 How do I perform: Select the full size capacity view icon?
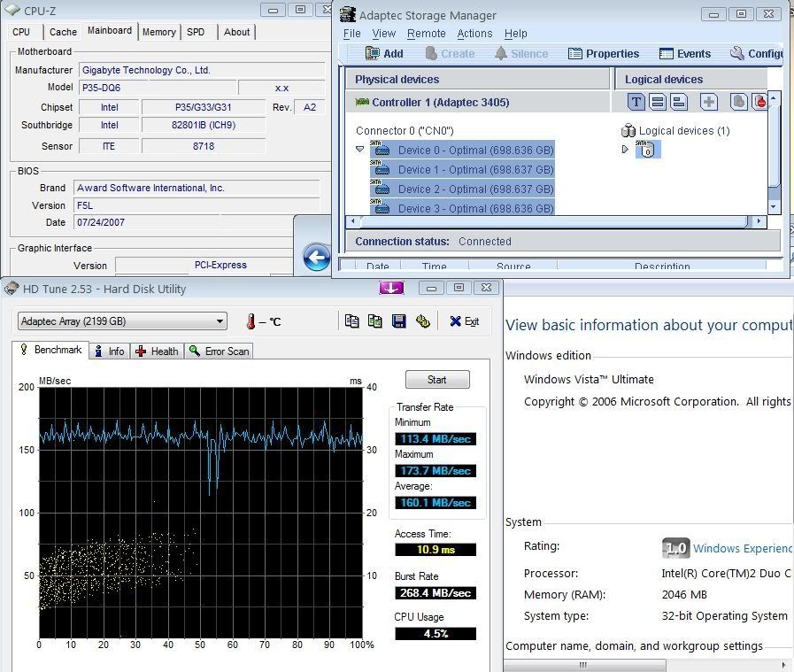(x=658, y=103)
